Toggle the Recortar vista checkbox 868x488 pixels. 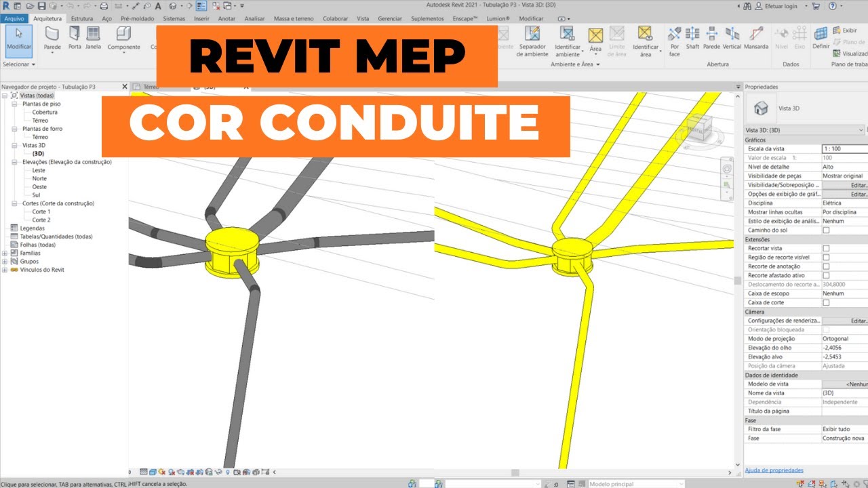pyautogui.click(x=826, y=249)
